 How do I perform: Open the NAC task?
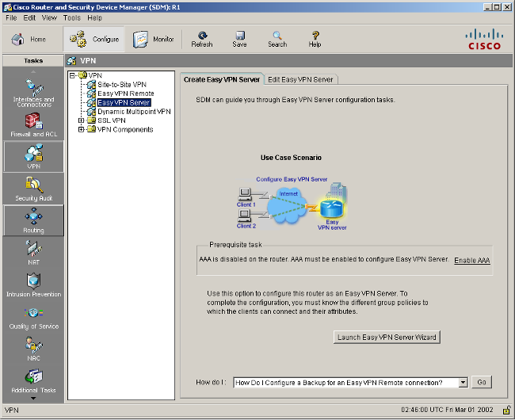click(33, 349)
